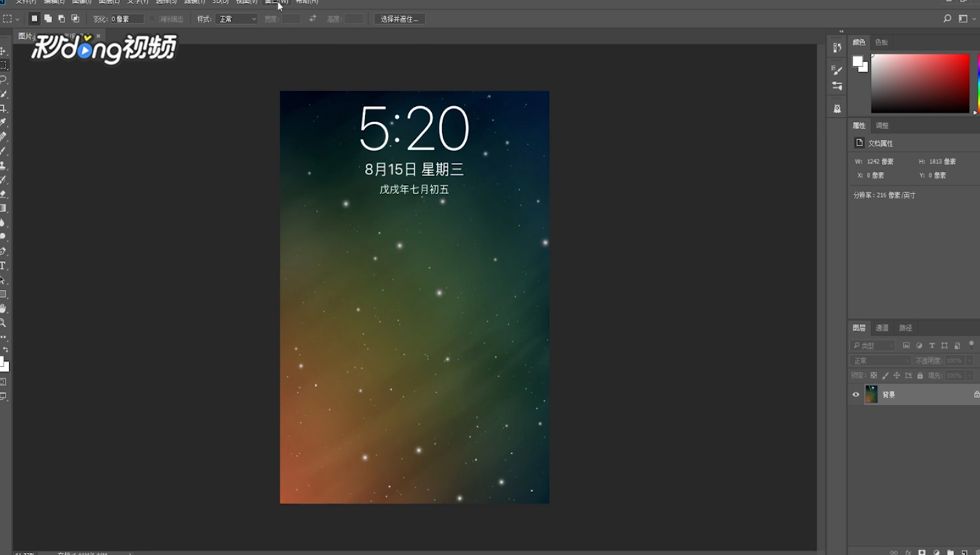This screenshot has width=980, height=555.
Task: Switch to the 调整 adjustments tab
Action: point(882,125)
